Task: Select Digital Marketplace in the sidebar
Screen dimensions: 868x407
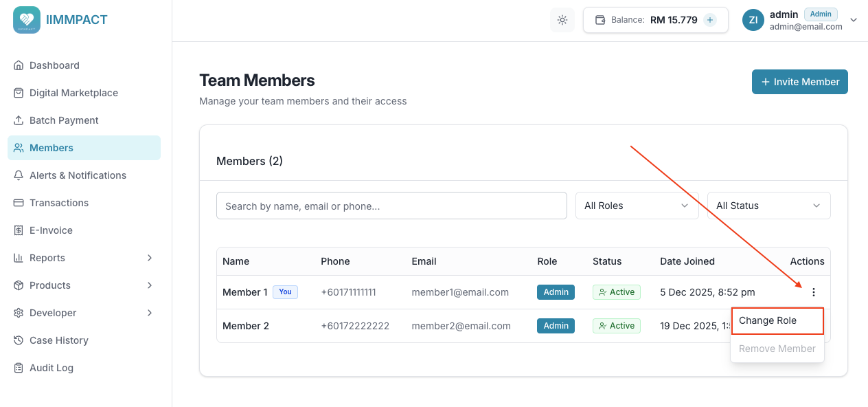Action: tap(73, 93)
